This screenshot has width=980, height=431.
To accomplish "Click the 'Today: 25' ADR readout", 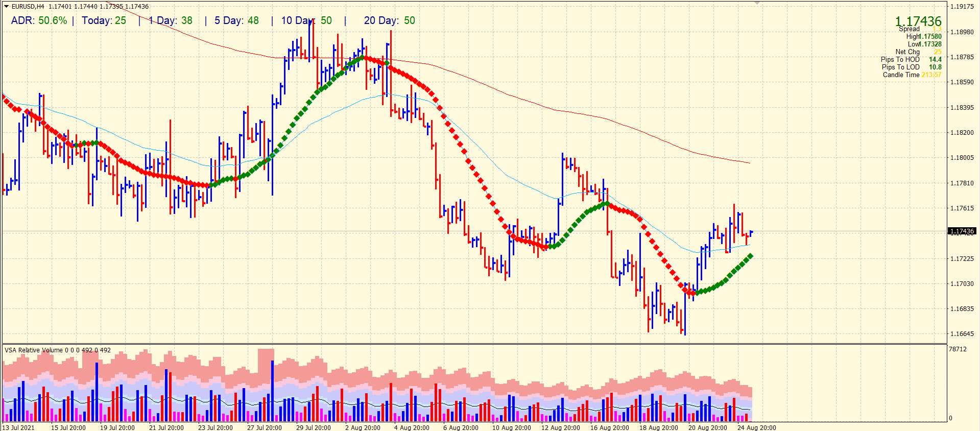I will tap(104, 20).
